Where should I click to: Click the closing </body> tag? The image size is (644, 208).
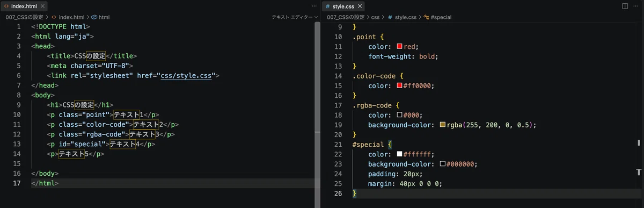[45, 174]
